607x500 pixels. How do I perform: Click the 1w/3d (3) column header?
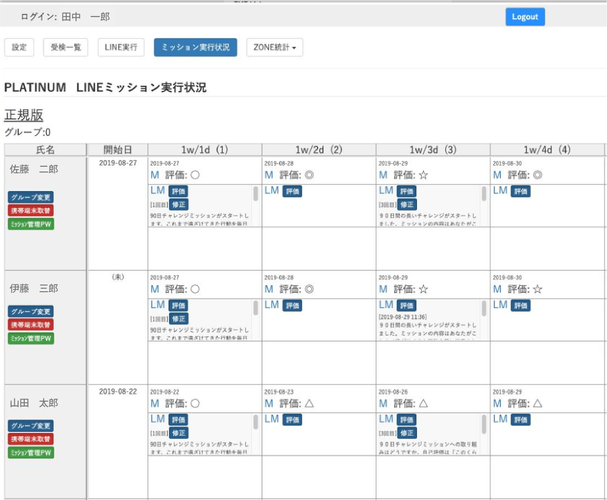[x=432, y=149]
